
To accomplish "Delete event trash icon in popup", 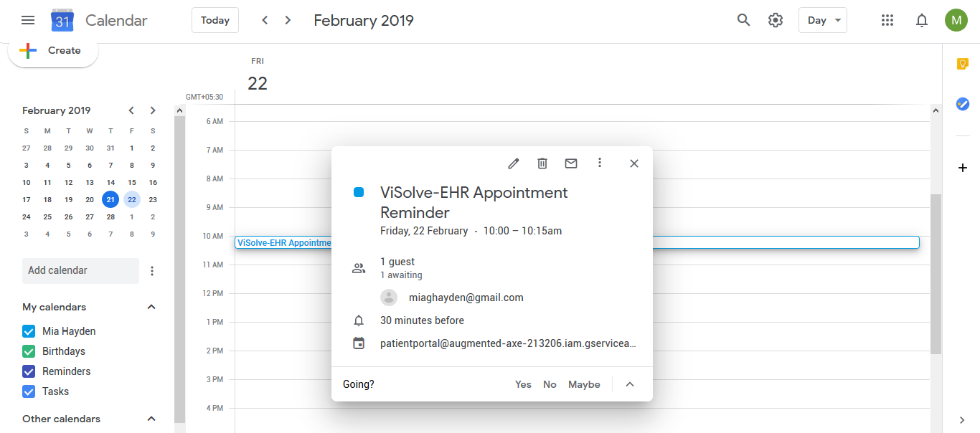I will tap(542, 163).
